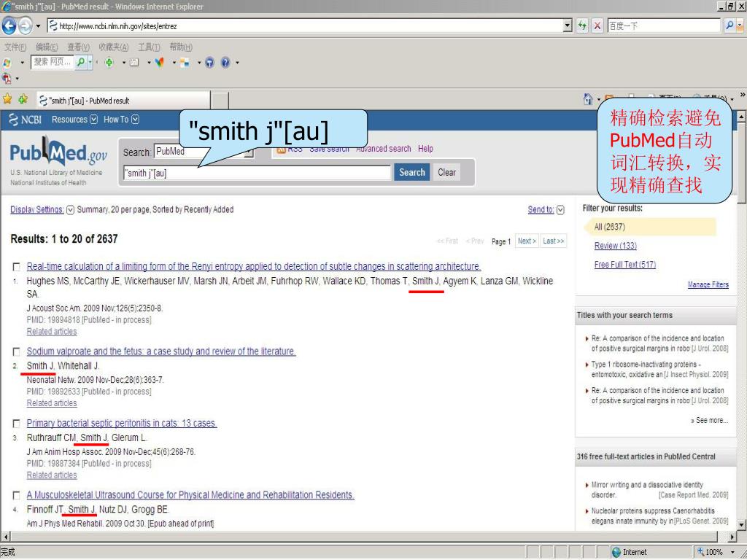Click the MSN butterfly toolbar icon
747x560 pixels.
pyautogui.click(x=160, y=63)
